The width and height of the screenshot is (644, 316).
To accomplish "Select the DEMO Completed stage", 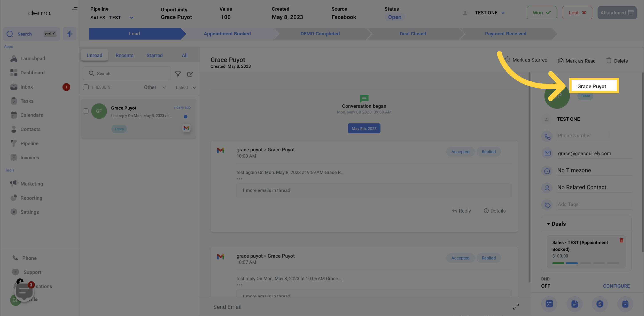I will (320, 34).
